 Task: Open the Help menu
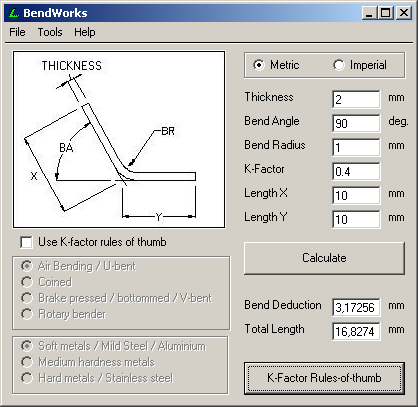click(85, 32)
